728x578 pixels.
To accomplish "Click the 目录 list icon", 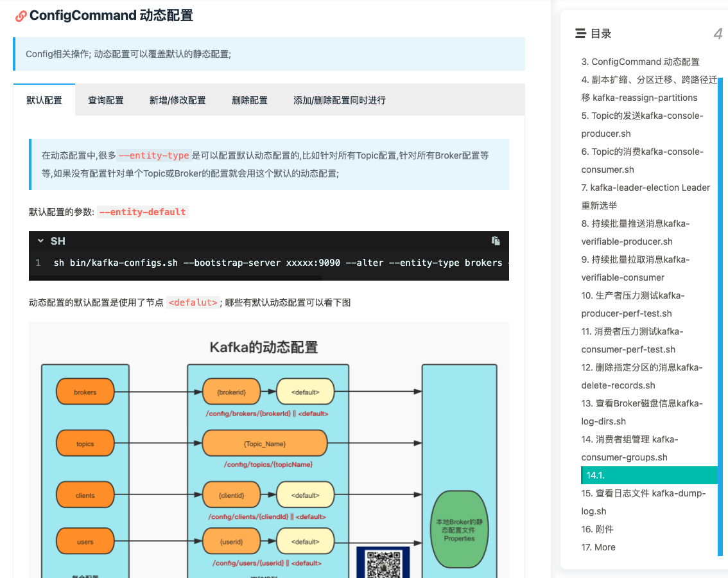I will coord(580,33).
